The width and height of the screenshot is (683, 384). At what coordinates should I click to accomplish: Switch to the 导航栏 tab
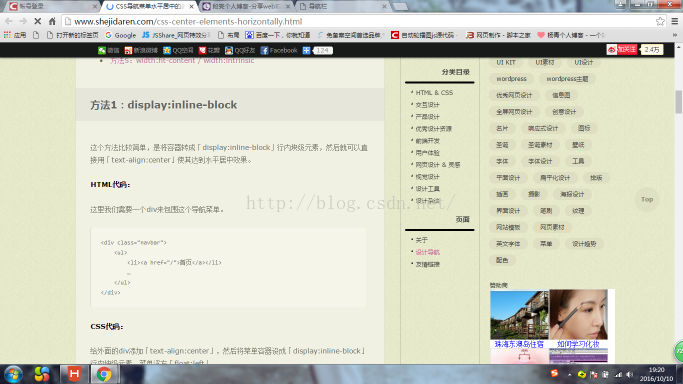coord(342,7)
